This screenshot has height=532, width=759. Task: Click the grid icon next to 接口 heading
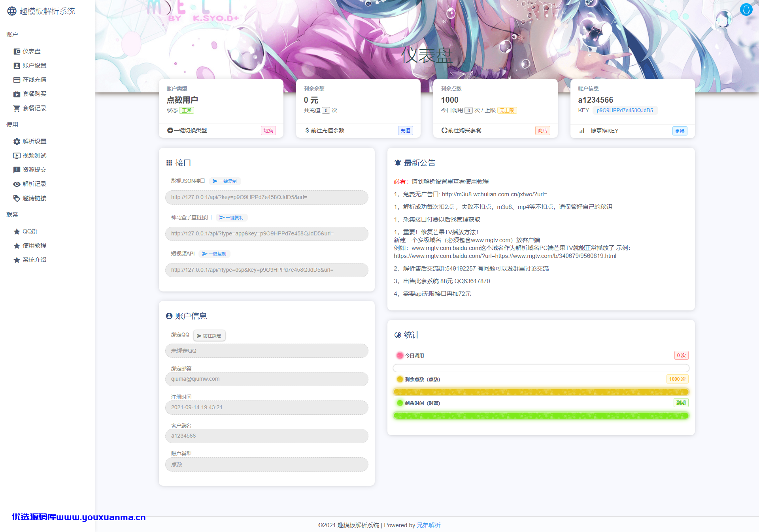click(169, 163)
